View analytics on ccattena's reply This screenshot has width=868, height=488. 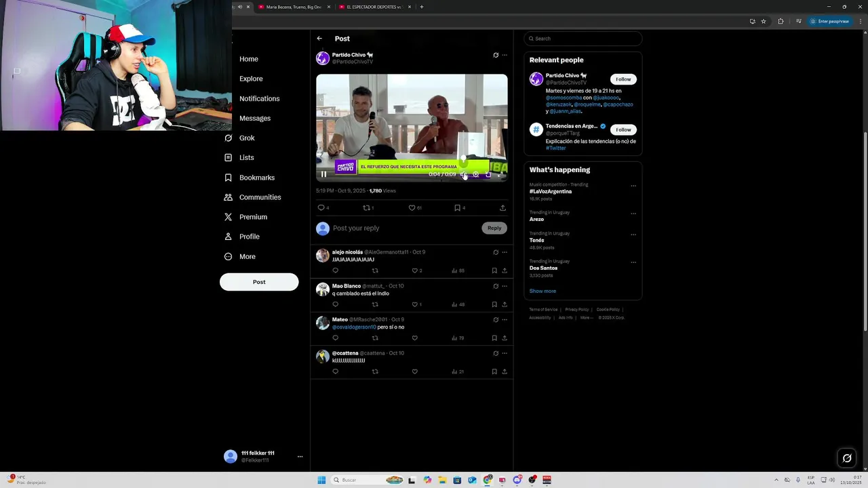(458, 371)
